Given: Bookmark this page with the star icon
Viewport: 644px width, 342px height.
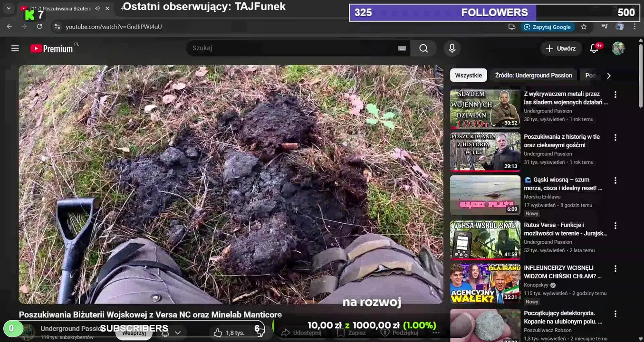Looking at the screenshot, I should pos(584,27).
